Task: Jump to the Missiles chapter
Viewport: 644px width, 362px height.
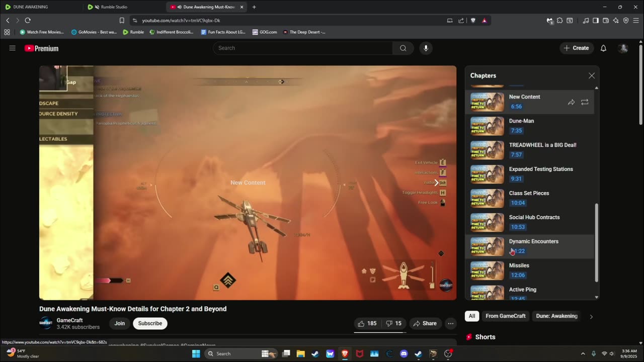Action: (x=530, y=270)
